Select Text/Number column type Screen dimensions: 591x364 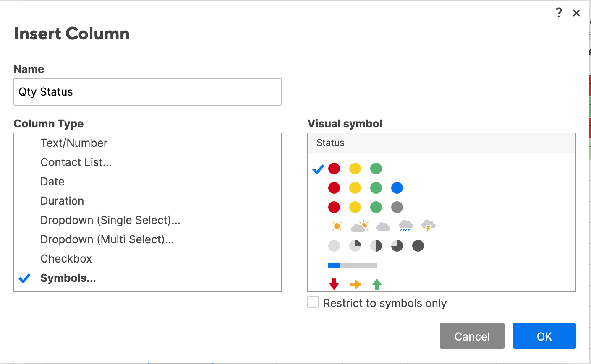click(74, 143)
